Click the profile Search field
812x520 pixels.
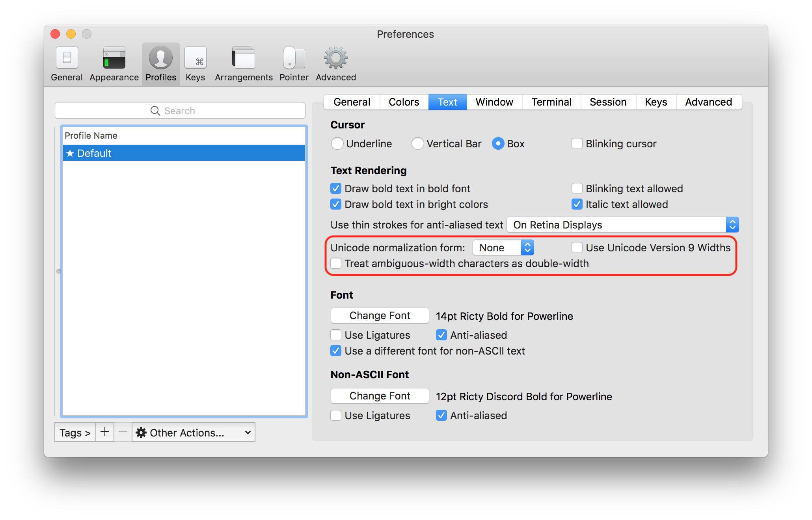180,111
